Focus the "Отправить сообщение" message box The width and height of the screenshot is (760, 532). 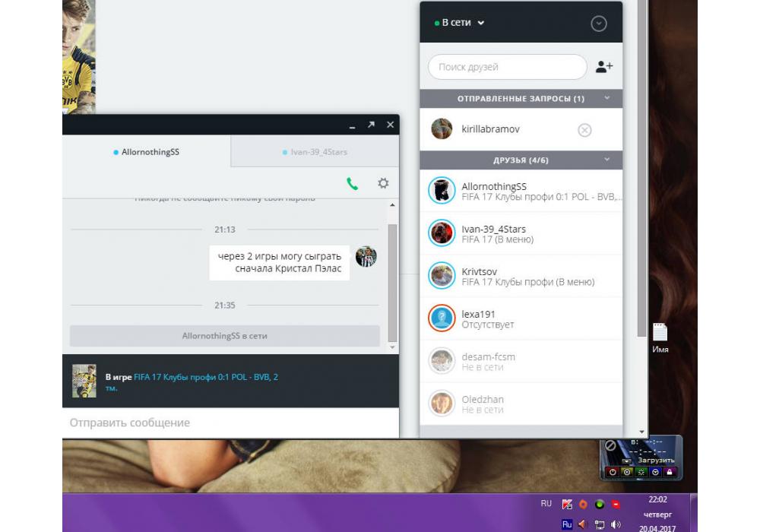228,423
